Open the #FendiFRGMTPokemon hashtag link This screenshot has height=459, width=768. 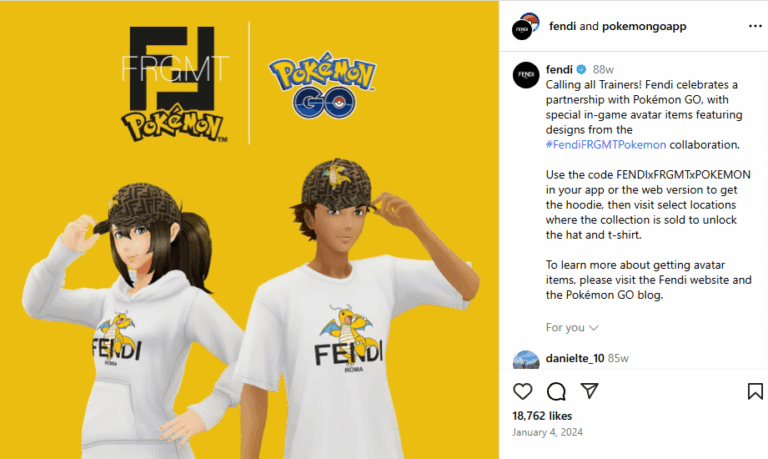[606, 145]
